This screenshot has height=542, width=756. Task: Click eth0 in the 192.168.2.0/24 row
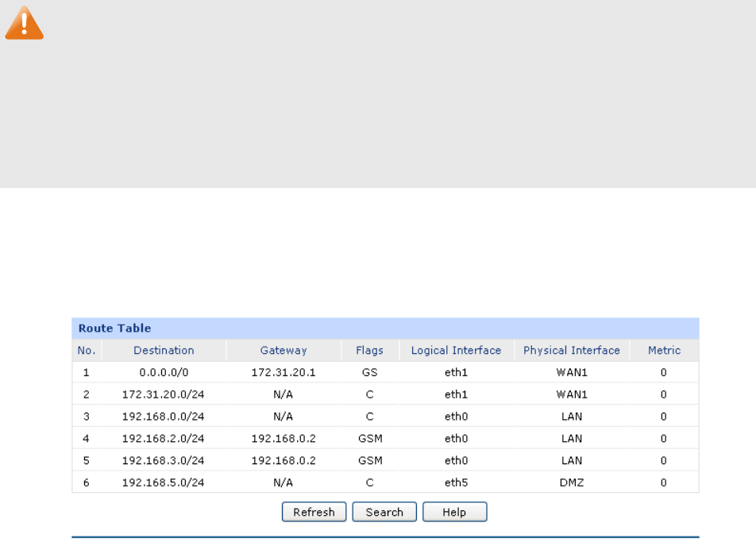(x=456, y=438)
